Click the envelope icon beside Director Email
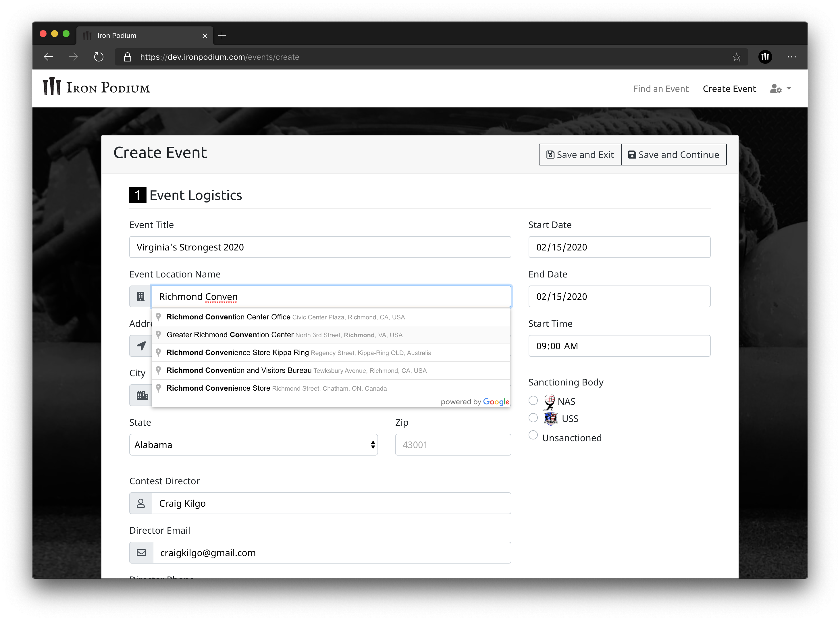This screenshot has height=621, width=840. 141,553
